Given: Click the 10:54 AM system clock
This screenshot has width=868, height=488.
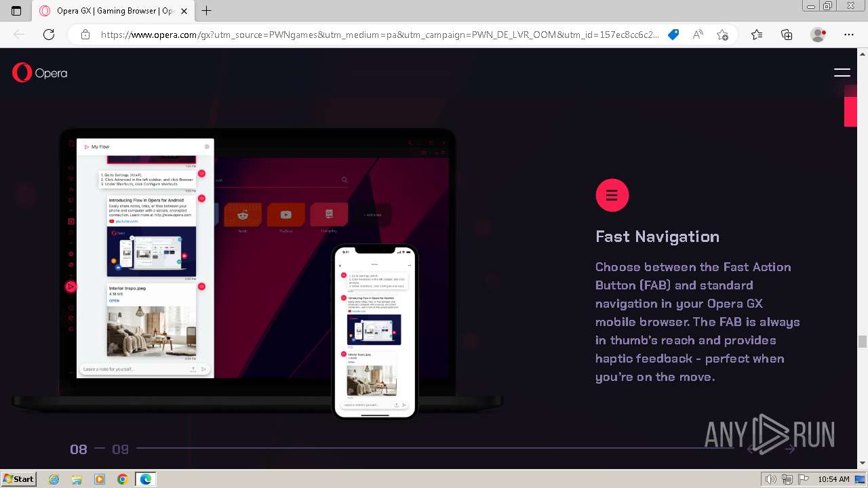Looking at the screenshot, I should coord(833,479).
